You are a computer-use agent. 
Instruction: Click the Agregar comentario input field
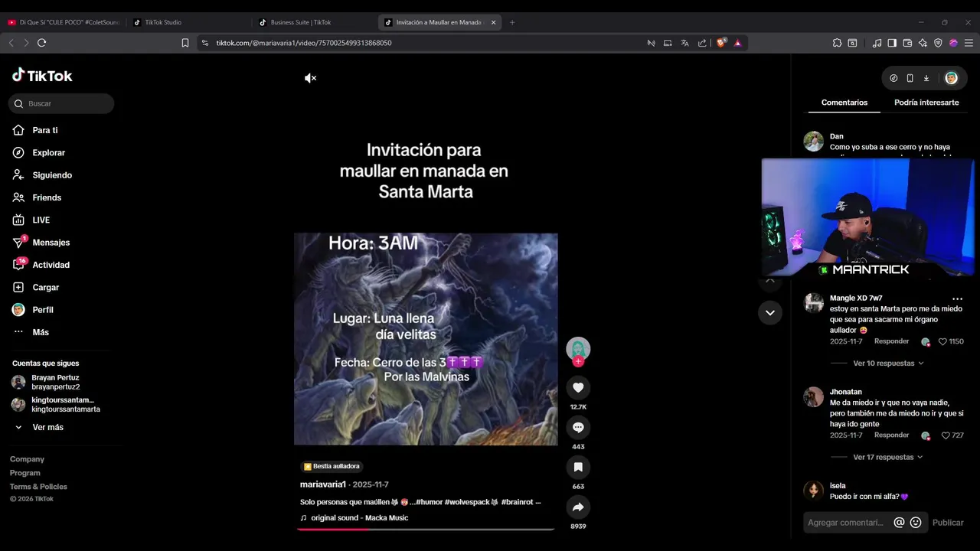[846, 523]
